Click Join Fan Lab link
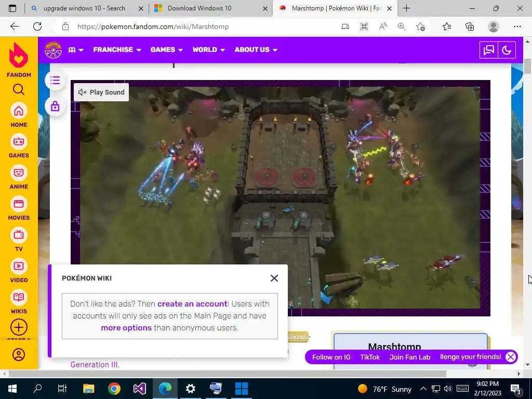532x399 pixels. coord(409,357)
